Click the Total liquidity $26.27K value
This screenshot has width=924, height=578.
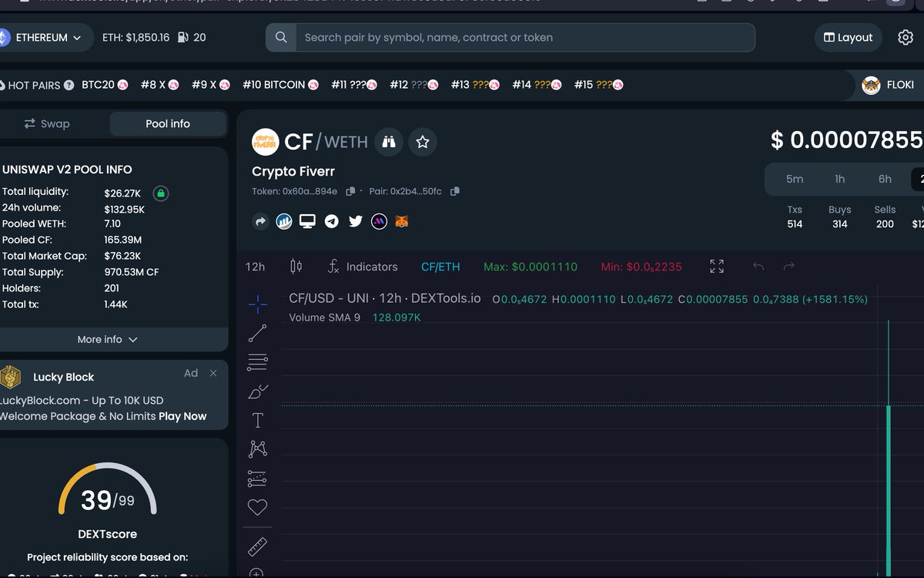(122, 193)
